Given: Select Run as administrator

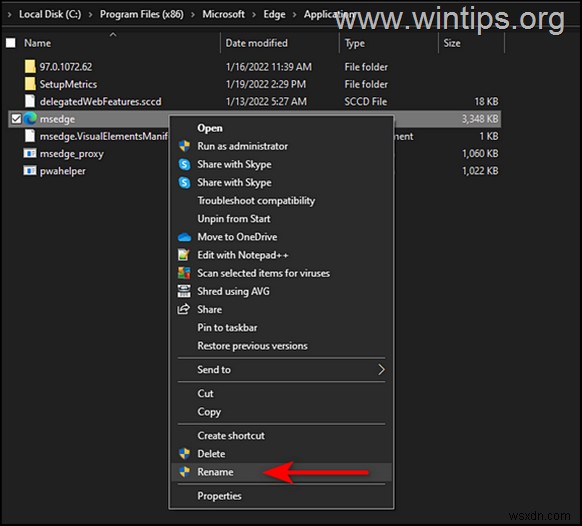Looking at the screenshot, I should coord(242,146).
